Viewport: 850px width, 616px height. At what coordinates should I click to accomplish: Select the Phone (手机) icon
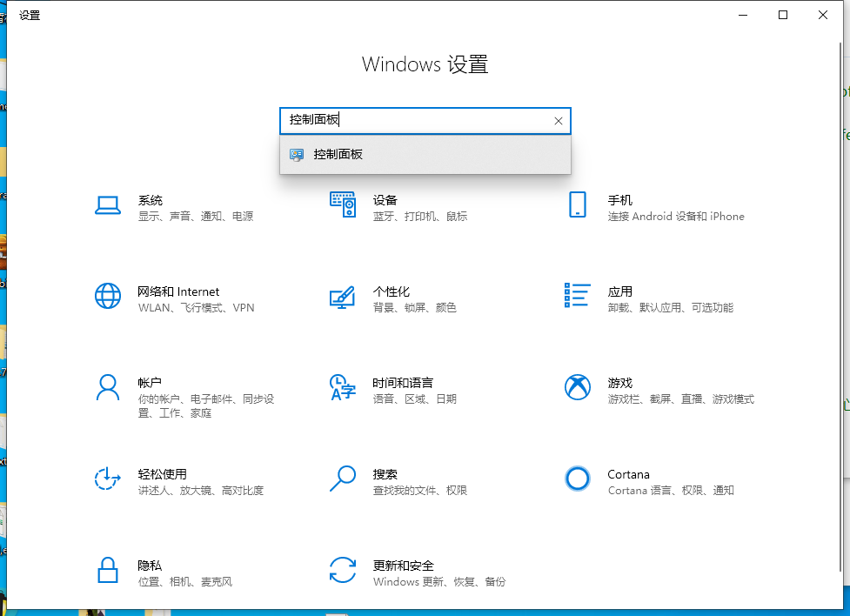[578, 204]
